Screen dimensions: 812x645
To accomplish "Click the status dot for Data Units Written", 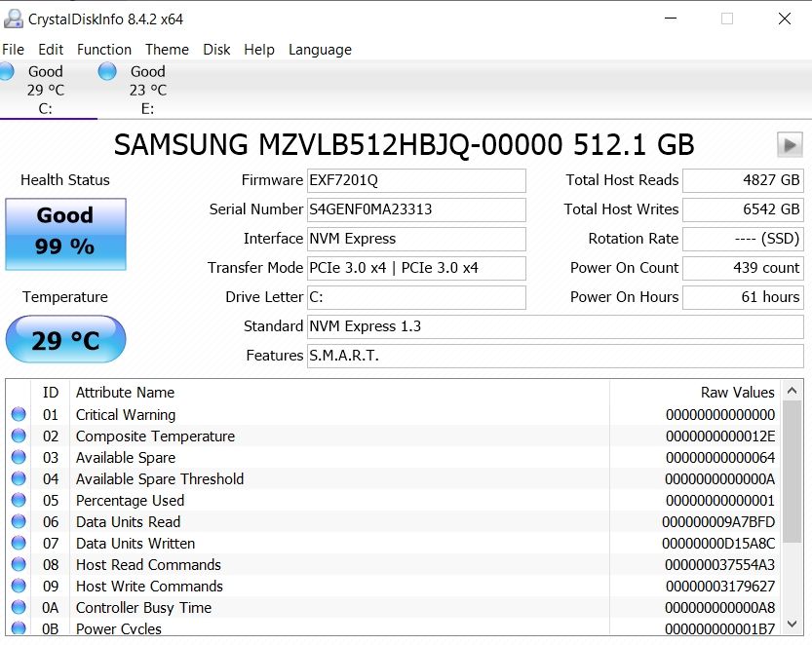I will click(x=19, y=543).
